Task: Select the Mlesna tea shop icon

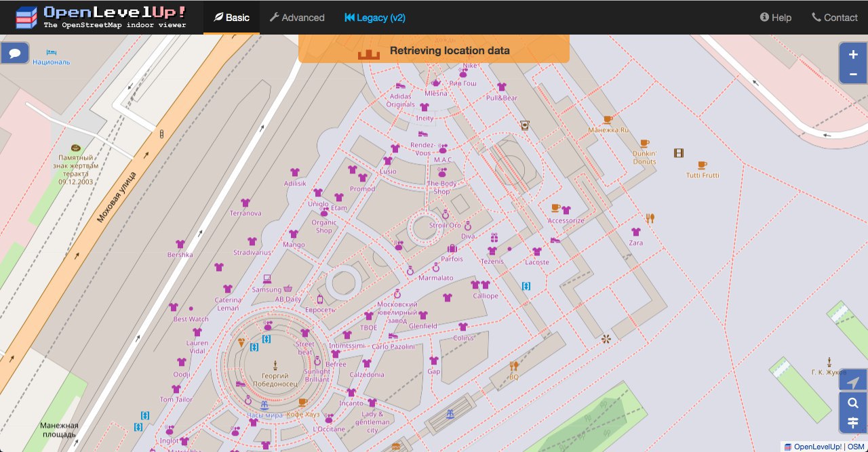Action: tap(436, 83)
